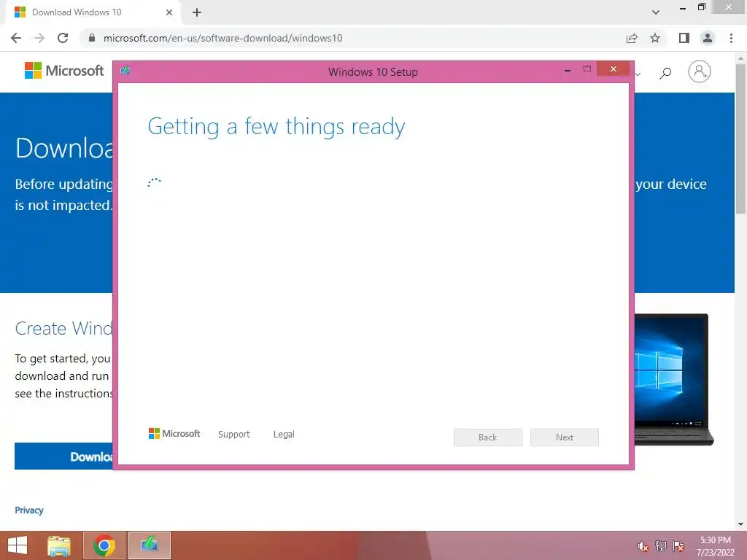Open the Privacy link on webpage
The height and width of the screenshot is (560, 747).
(29, 510)
